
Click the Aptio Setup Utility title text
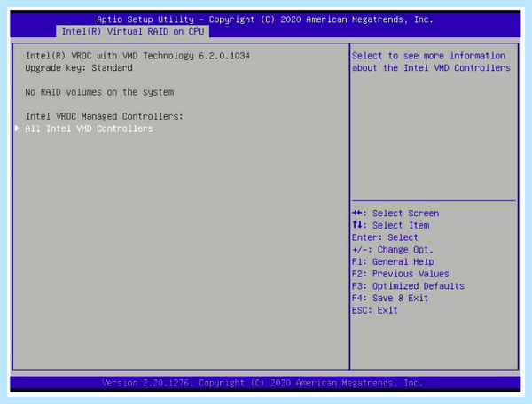pyautogui.click(x=265, y=19)
